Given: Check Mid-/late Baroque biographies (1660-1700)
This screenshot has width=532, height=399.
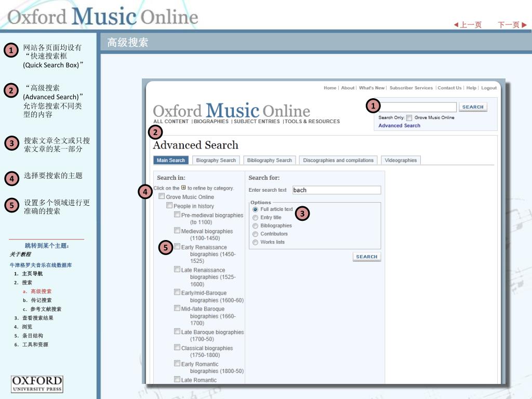Looking at the screenshot, I should (x=177, y=308).
